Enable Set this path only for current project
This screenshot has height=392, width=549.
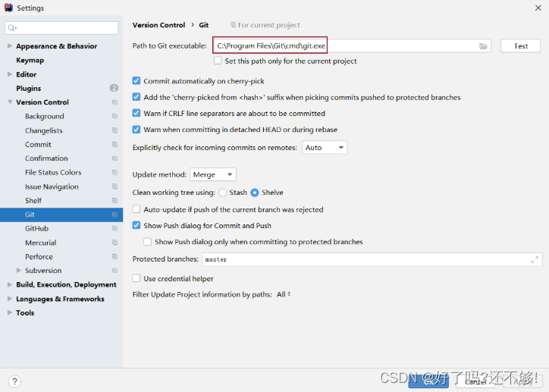(x=218, y=61)
